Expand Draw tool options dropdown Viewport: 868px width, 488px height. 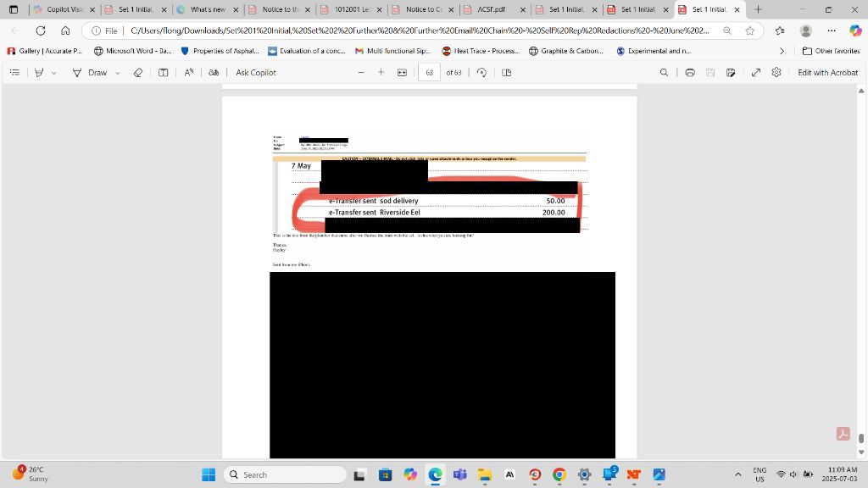117,73
